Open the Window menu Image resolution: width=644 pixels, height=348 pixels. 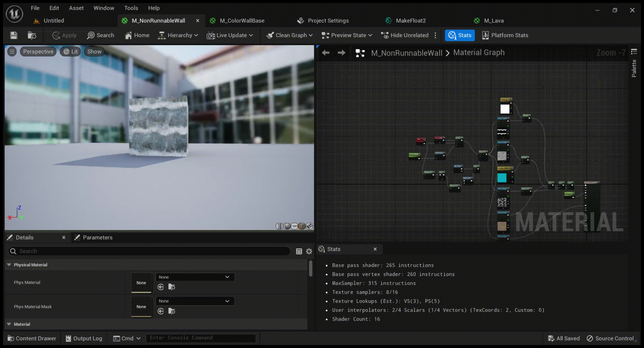[104, 8]
